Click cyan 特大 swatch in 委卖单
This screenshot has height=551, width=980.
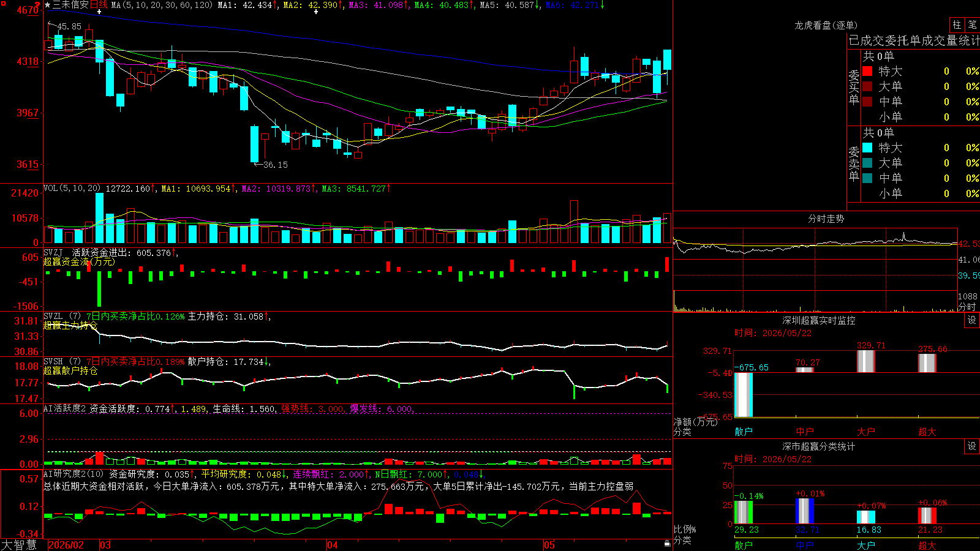(x=867, y=148)
